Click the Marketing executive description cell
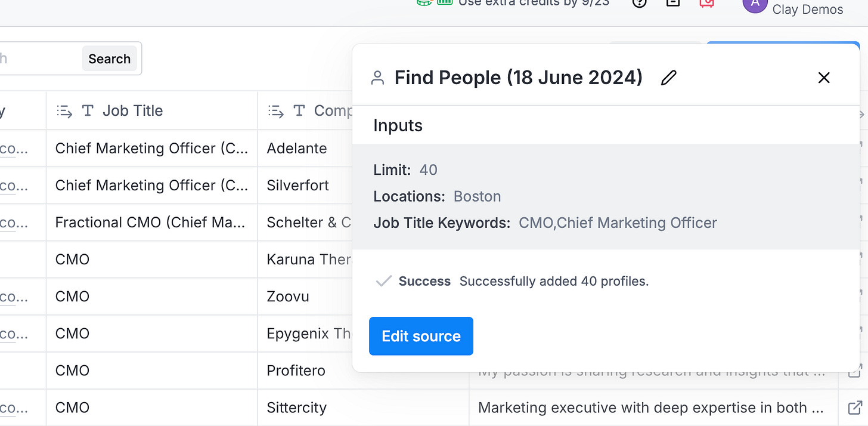This screenshot has width=868, height=426. coord(651,408)
